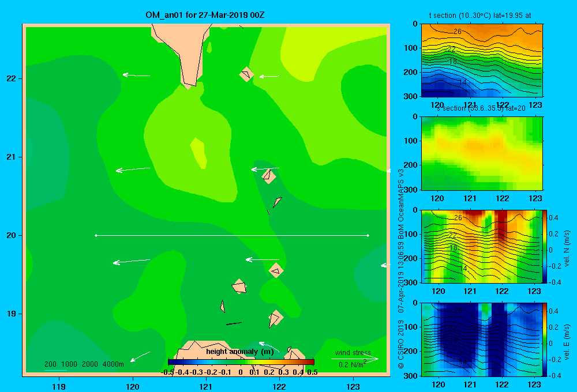Click the '4000m' depth contour legend entry
Screen dimensions: 577x392
coord(113,364)
